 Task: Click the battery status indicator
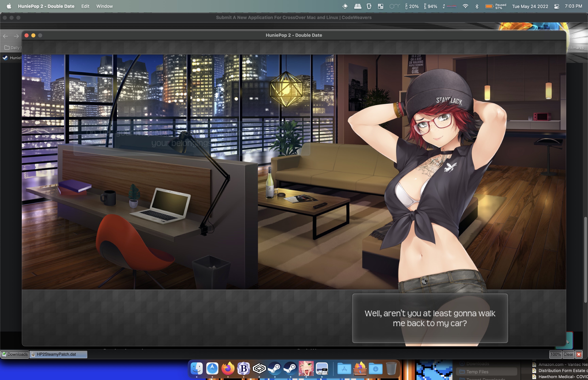pos(489,6)
